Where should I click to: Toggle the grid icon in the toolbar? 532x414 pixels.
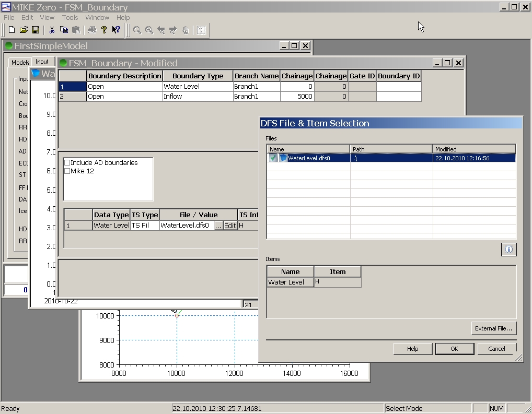(x=201, y=30)
